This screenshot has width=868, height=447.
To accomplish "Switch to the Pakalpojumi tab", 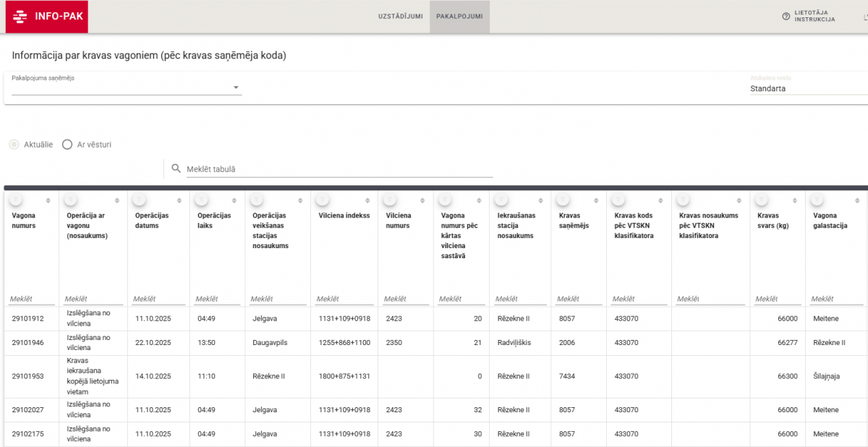I will [x=459, y=16].
